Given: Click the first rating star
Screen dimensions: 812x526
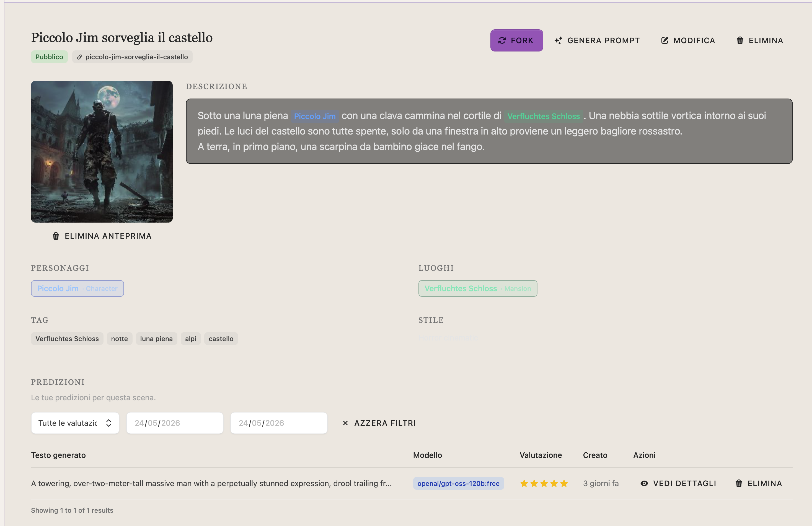Looking at the screenshot, I should [x=524, y=483].
